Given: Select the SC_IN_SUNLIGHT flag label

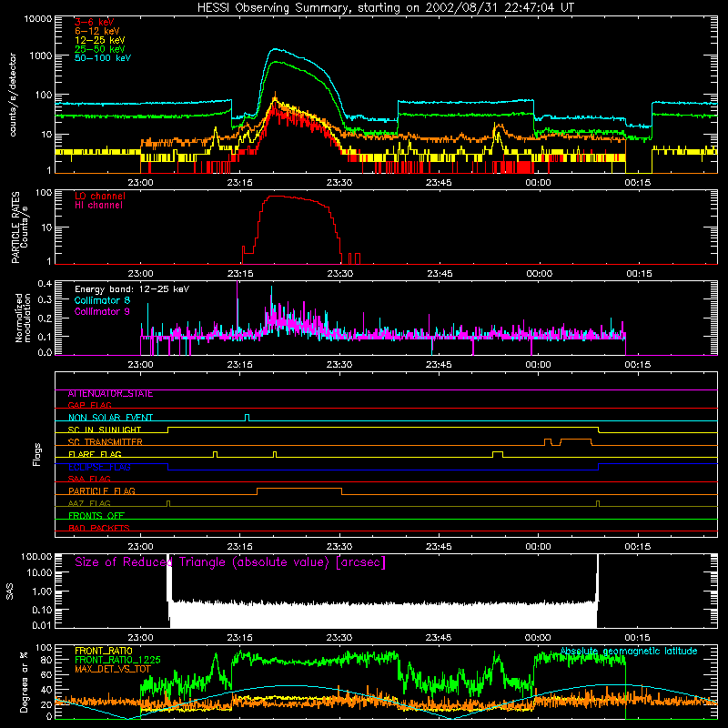Looking at the screenshot, I should (105, 430).
